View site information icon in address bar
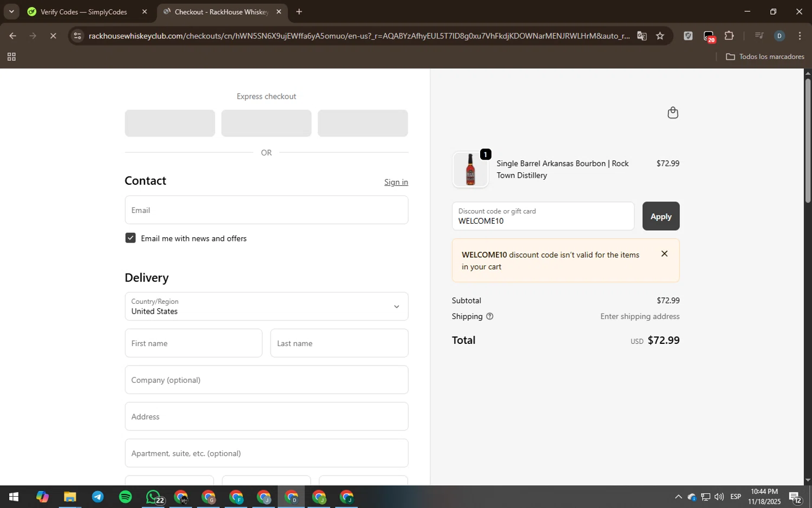The image size is (812, 508). point(77,36)
